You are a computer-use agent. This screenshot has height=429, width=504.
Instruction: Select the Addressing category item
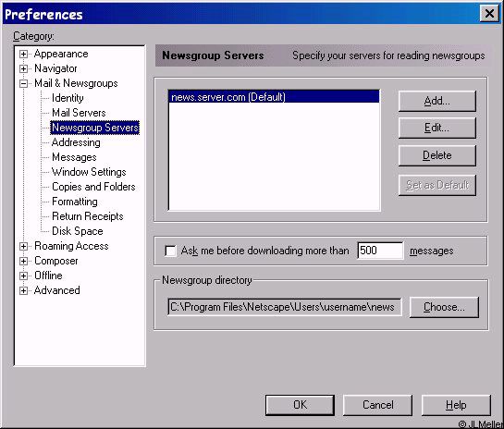pyautogui.click(x=76, y=142)
